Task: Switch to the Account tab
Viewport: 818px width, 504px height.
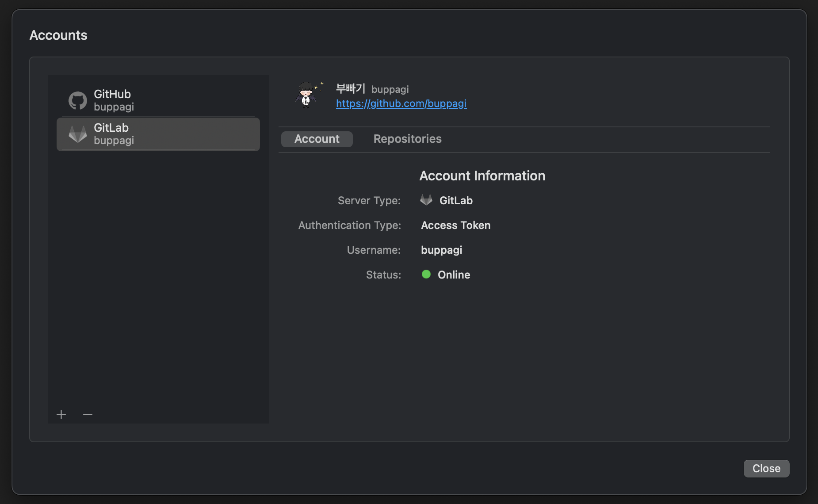Action: coord(317,139)
